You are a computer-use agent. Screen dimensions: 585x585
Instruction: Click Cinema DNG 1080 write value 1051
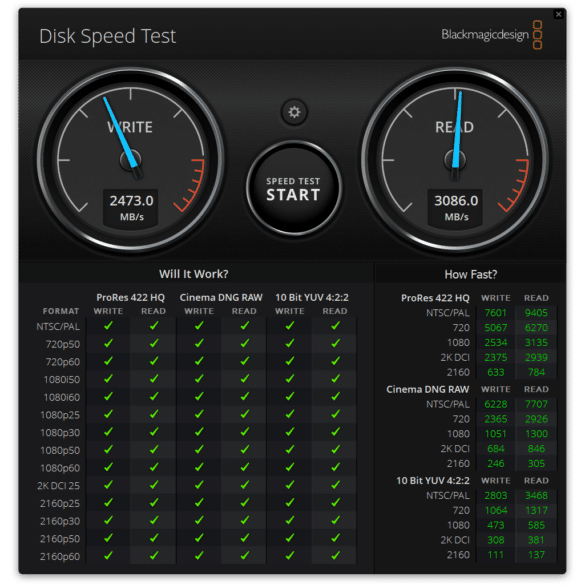pos(495,434)
